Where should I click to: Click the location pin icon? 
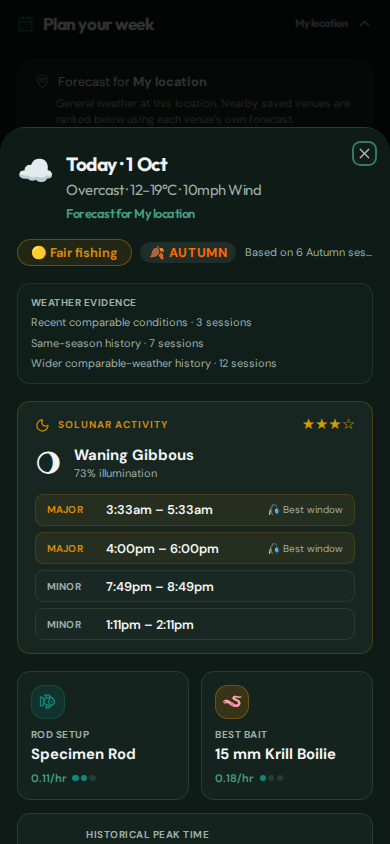point(42,82)
